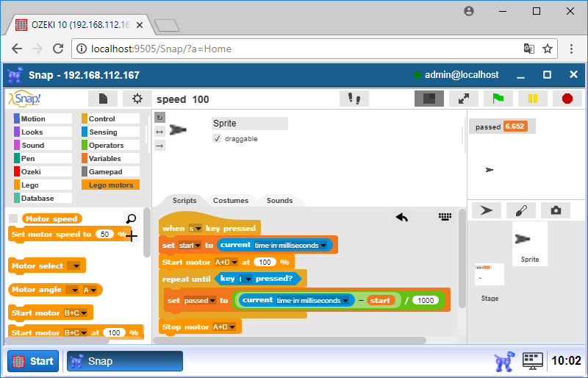Make a new block with plus icon

tap(132, 236)
